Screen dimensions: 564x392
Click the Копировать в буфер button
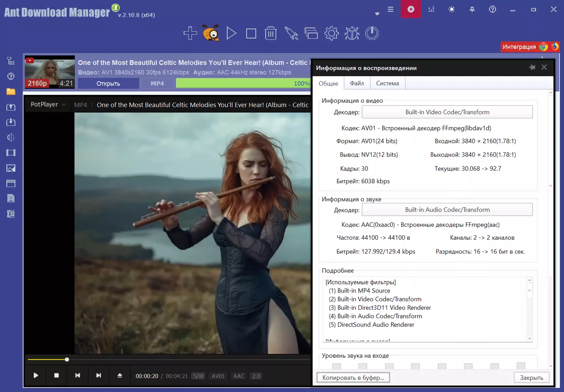tap(353, 378)
